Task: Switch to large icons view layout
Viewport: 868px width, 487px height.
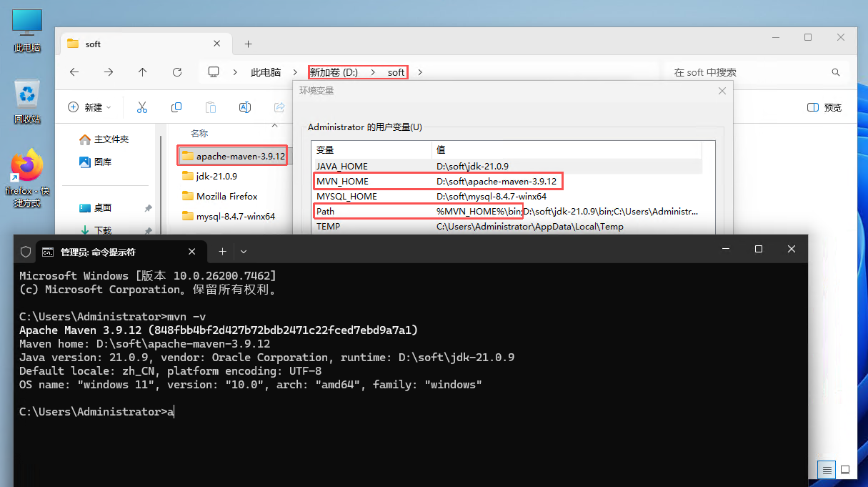Action: click(845, 470)
